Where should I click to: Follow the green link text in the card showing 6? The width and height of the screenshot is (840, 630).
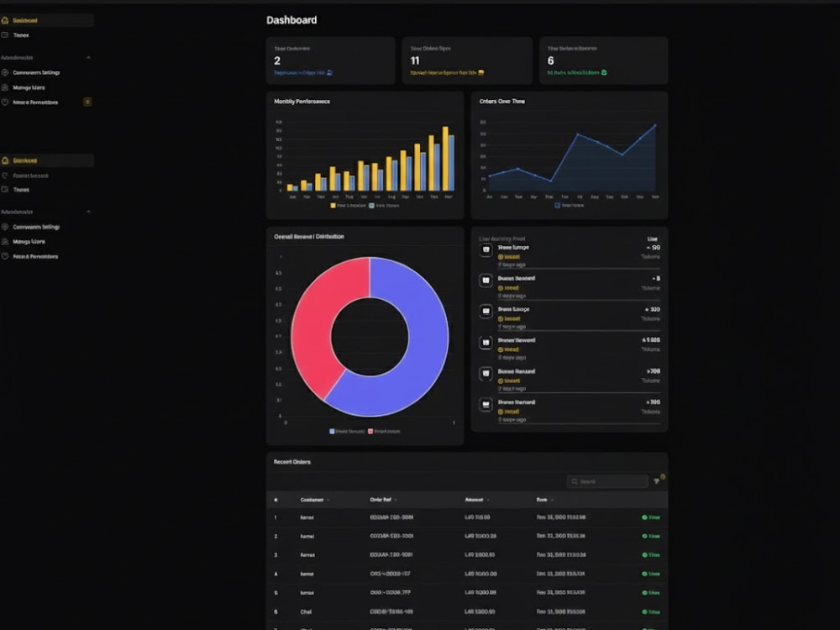(x=573, y=73)
